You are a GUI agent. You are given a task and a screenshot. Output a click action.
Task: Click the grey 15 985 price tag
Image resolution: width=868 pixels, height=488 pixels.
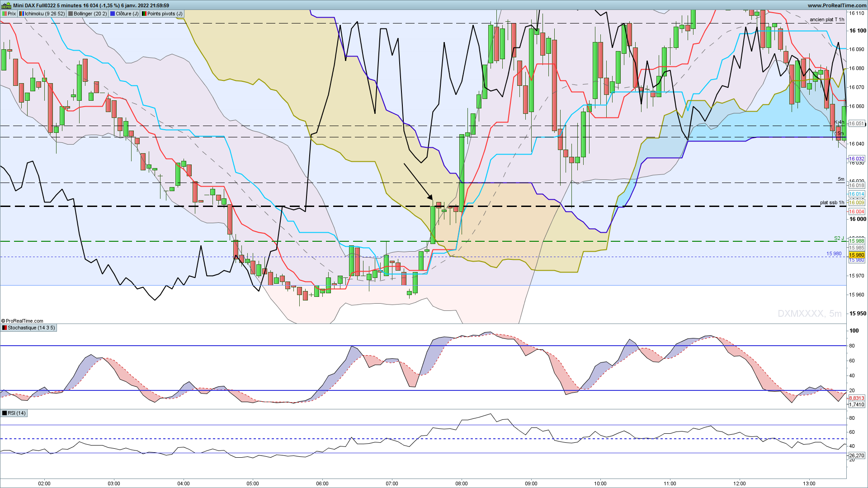(857, 248)
